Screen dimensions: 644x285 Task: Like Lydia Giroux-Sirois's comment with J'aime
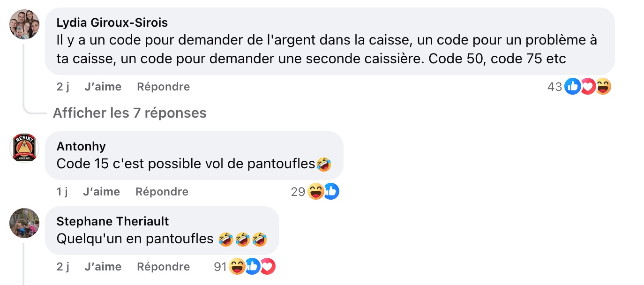[x=103, y=87]
